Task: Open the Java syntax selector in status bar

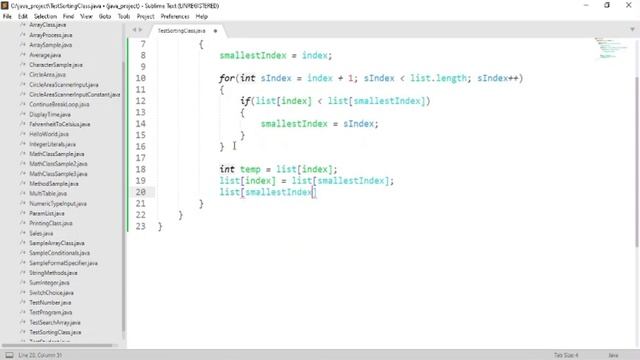Action: [x=613, y=355]
